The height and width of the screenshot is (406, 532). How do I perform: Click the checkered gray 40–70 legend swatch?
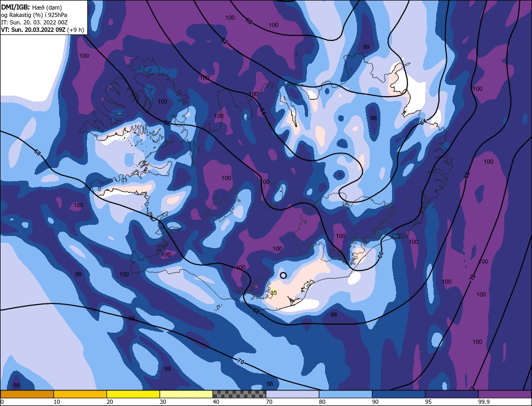pyautogui.click(x=239, y=394)
